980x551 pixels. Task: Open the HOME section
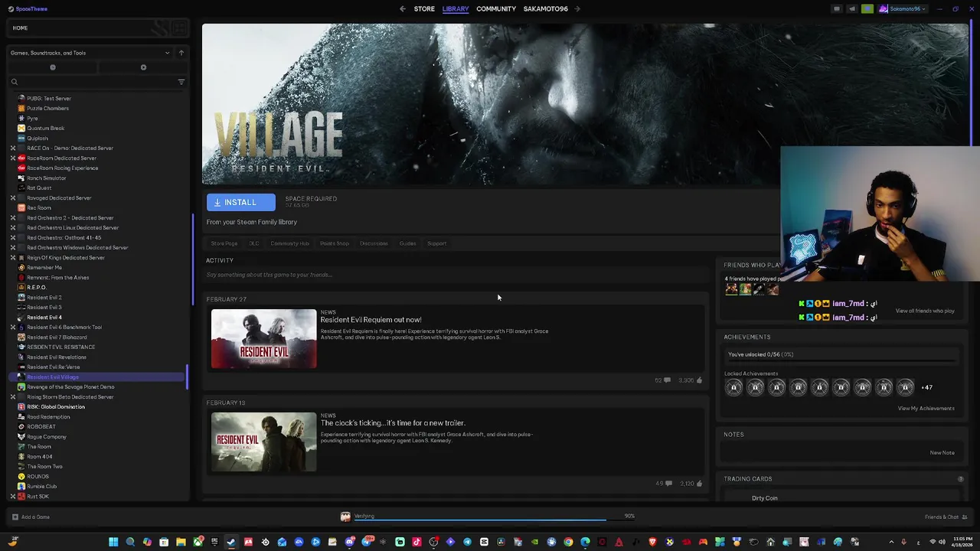pos(20,28)
